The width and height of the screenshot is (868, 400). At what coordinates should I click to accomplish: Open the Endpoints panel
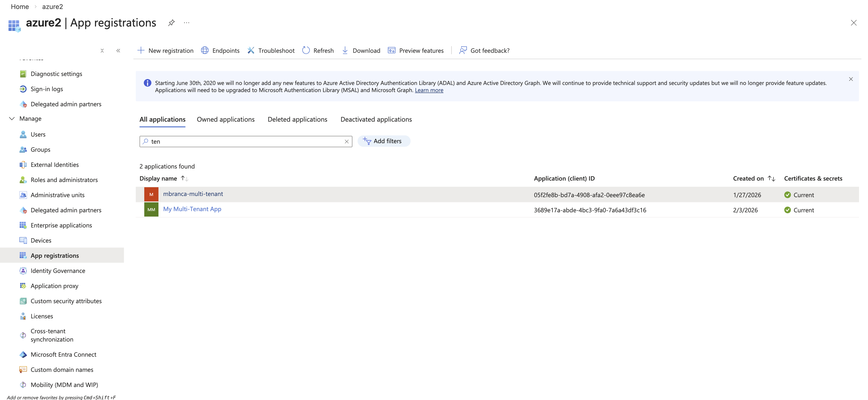(x=220, y=50)
